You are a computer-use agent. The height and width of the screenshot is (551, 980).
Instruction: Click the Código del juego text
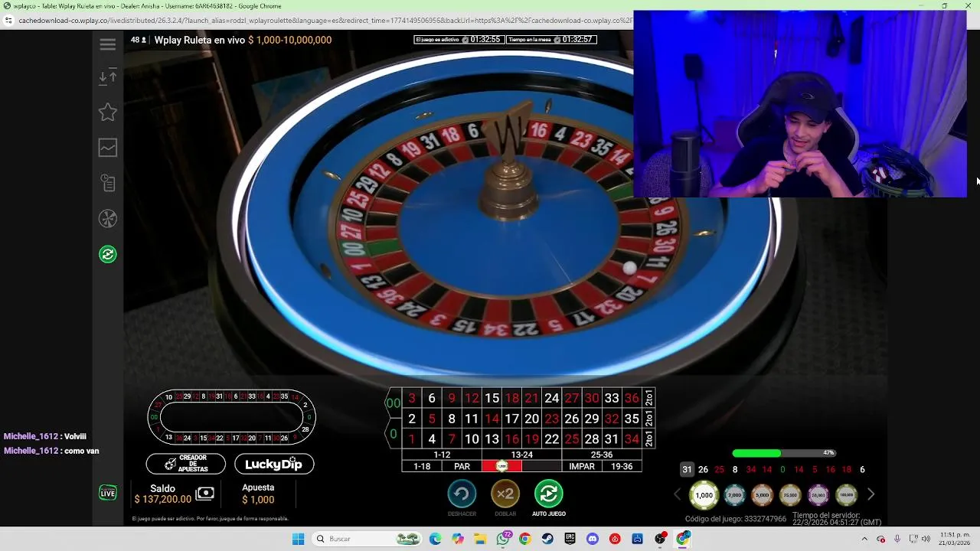pyautogui.click(x=736, y=519)
